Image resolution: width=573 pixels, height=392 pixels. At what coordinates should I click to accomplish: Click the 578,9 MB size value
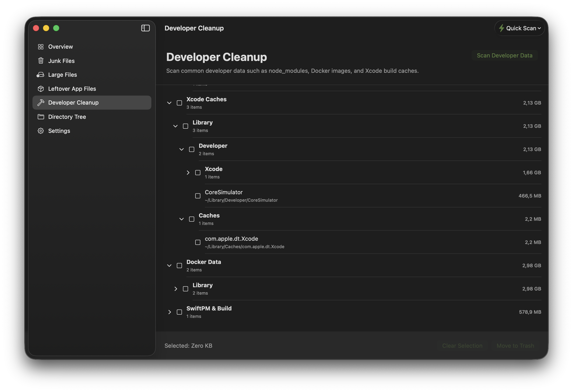[x=530, y=312]
